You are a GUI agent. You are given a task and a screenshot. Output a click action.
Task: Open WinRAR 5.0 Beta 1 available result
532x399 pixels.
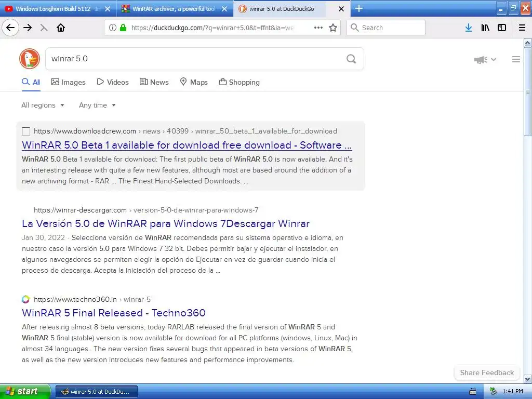coord(187,145)
